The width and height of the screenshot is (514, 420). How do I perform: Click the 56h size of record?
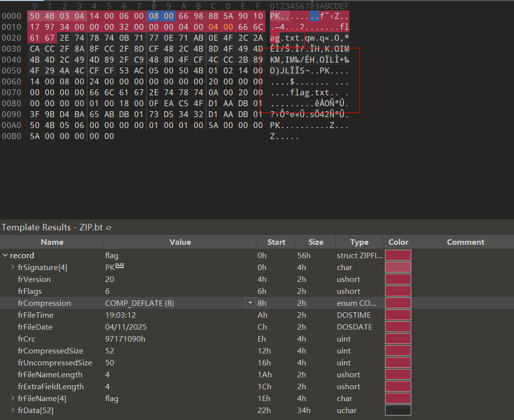click(304, 255)
